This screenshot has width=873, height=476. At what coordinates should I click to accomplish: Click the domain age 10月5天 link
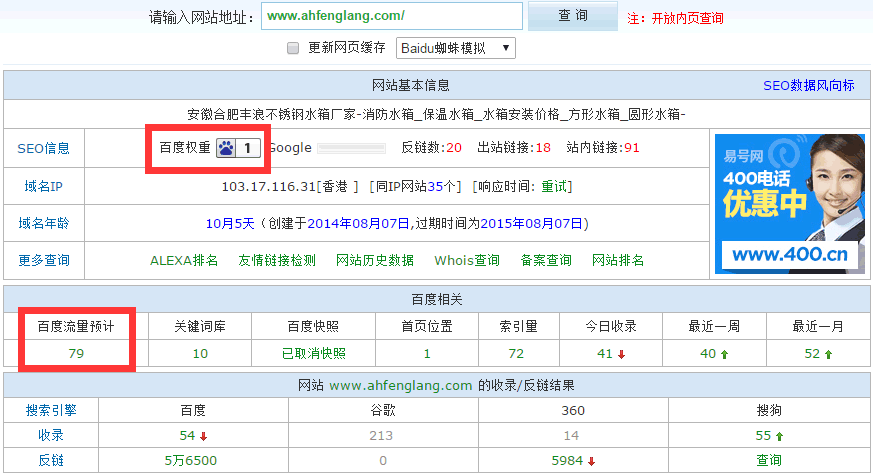[x=230, y=223]
